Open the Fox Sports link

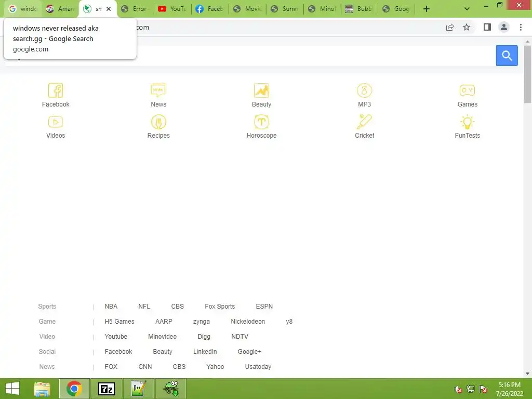[x=220, y=307]
